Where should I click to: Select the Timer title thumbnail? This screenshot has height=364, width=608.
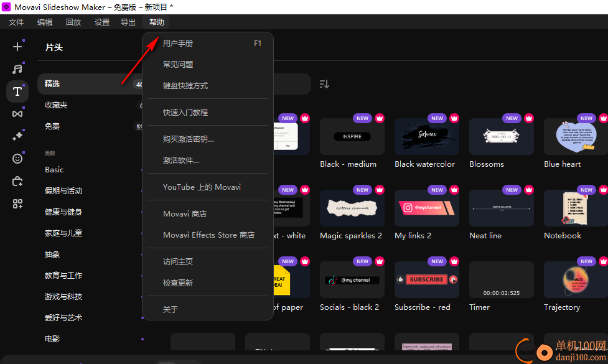click(502, 279)
